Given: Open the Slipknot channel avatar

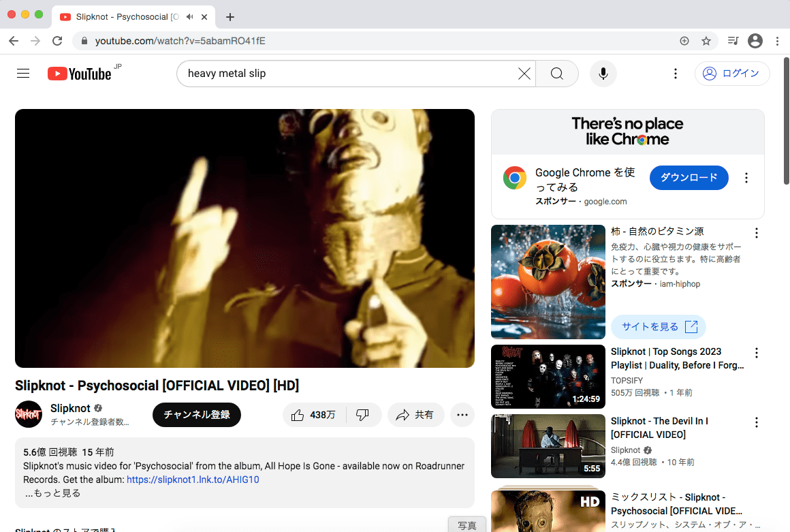Looking at the screenshot, I should pyautogui.click(x=29, y=414).
